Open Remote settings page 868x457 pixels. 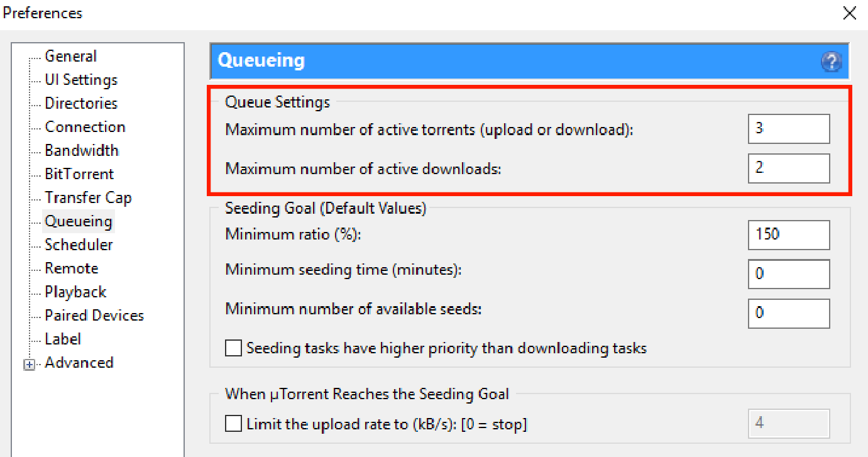click(72, 268)
